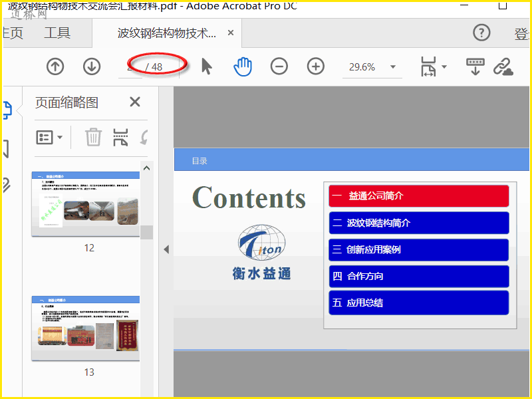
Task: Click the 页面缩略图 panel title
Action: [x=67, y=102]
